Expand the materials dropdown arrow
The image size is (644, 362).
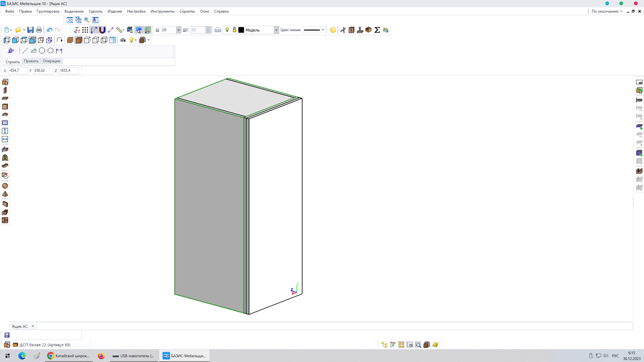coord(148,40)
